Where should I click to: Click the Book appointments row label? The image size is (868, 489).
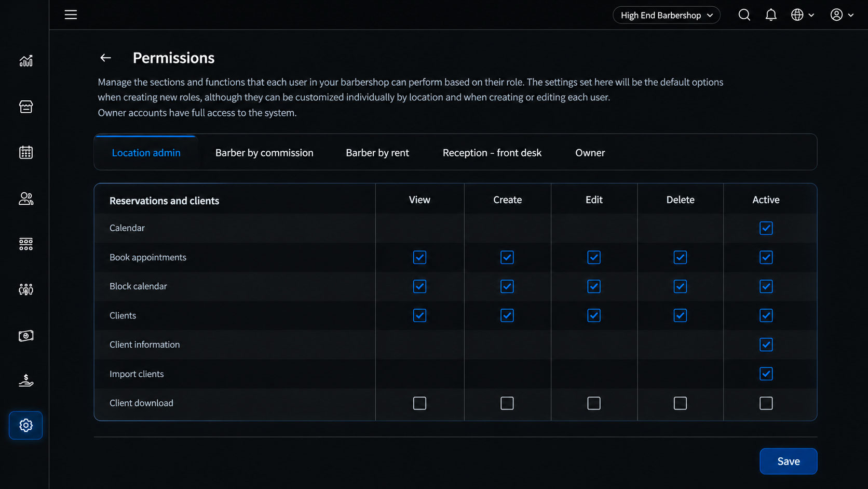[x=148, y=257]
